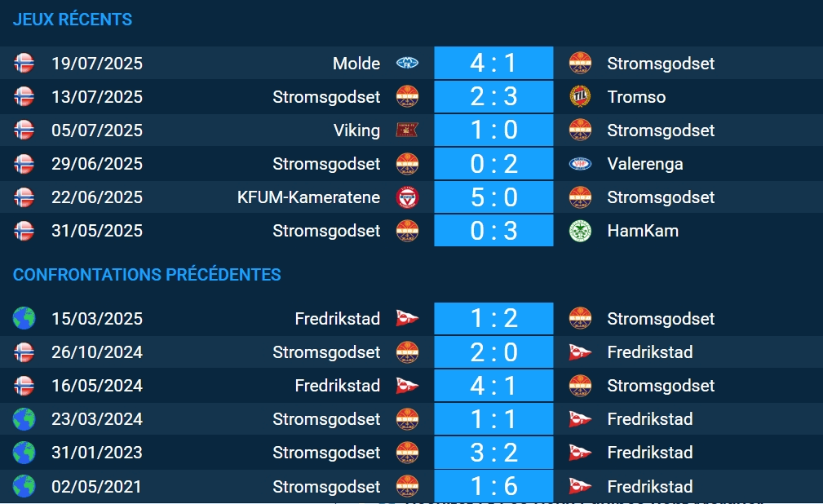Image resolution: width=823 pixels, height=504 pixels.
Task: Click the Confrontations Précédentes section heading
Action: [x=147, y=275]
